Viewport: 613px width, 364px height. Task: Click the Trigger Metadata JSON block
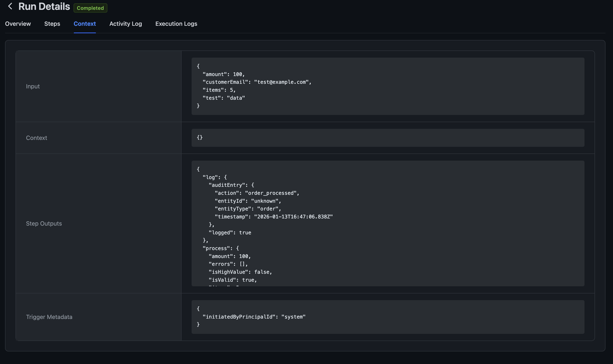388,317
